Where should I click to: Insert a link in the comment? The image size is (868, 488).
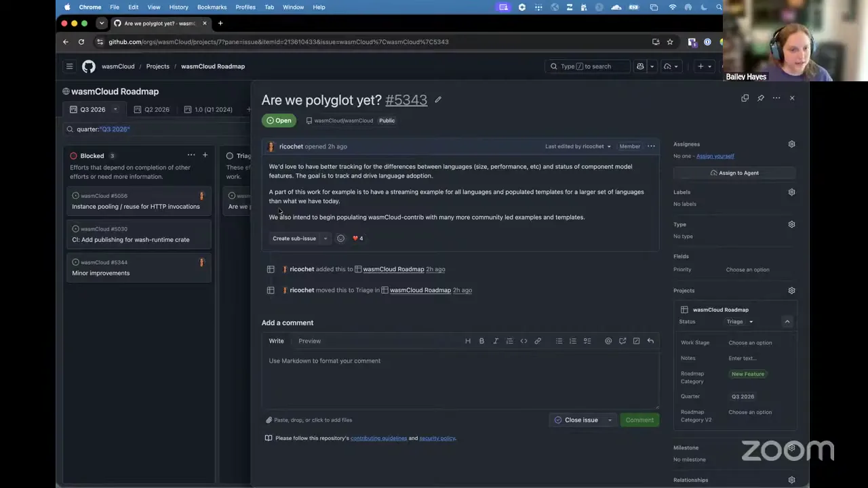pos(538,341)
